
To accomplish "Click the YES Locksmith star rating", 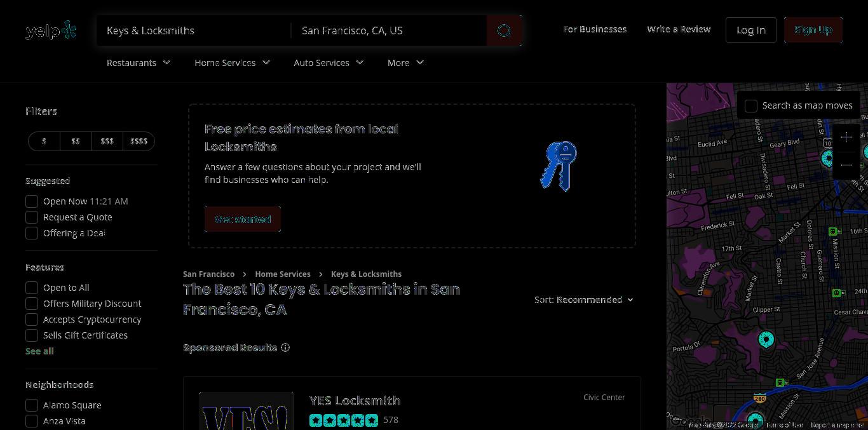I will tap(344, 420).
